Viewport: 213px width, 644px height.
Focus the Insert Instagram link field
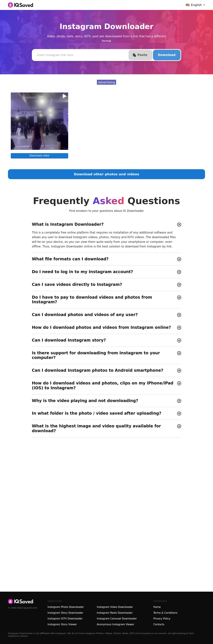coord(80,55)
